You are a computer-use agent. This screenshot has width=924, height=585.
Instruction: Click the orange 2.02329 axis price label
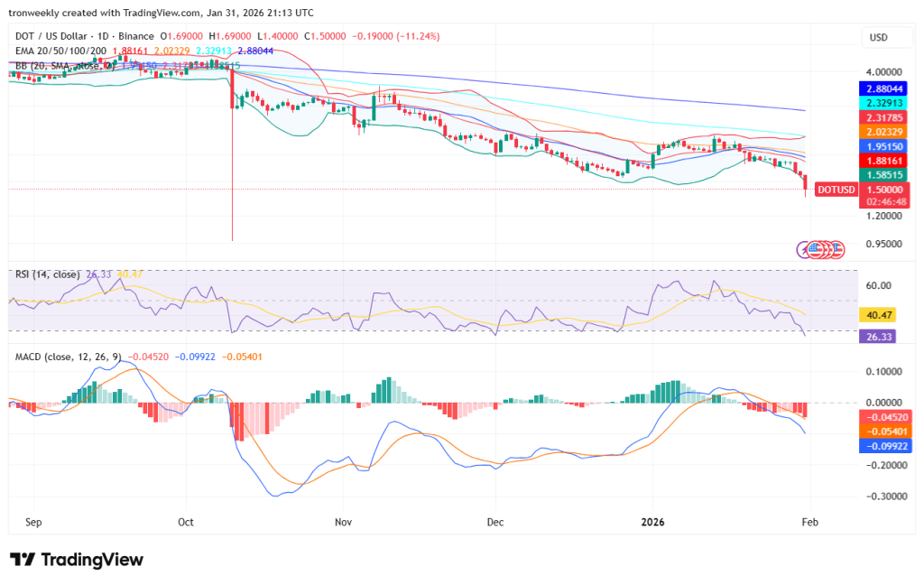(x=884, y=132)
